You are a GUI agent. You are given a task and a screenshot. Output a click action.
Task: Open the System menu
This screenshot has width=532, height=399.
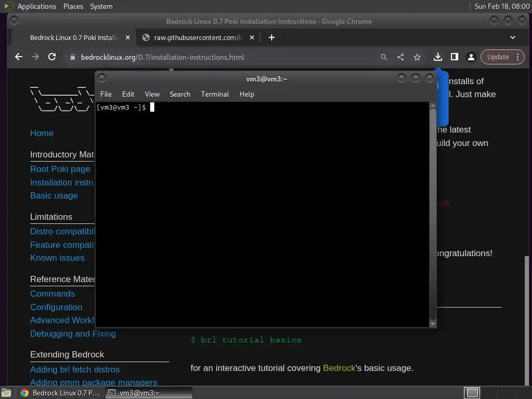pos(101,6)
